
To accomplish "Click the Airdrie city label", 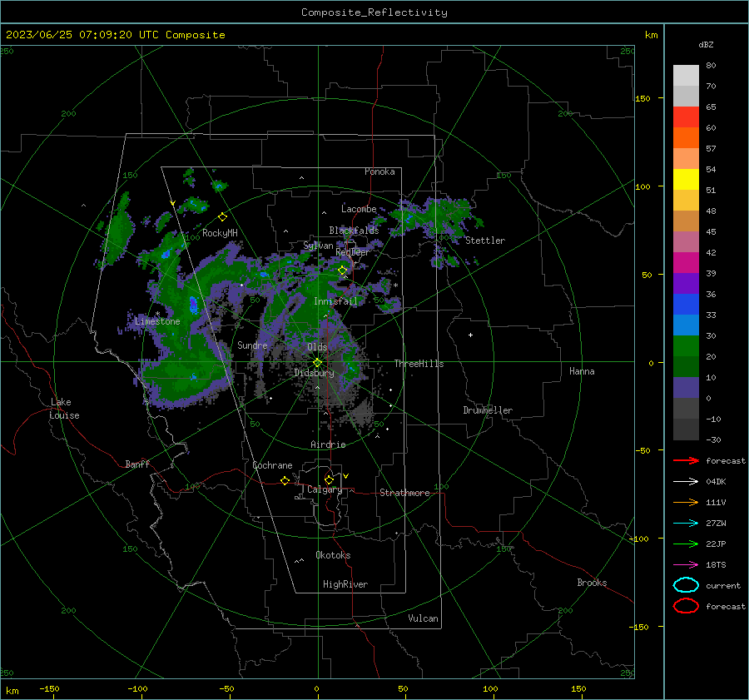I will click(328, 444).
